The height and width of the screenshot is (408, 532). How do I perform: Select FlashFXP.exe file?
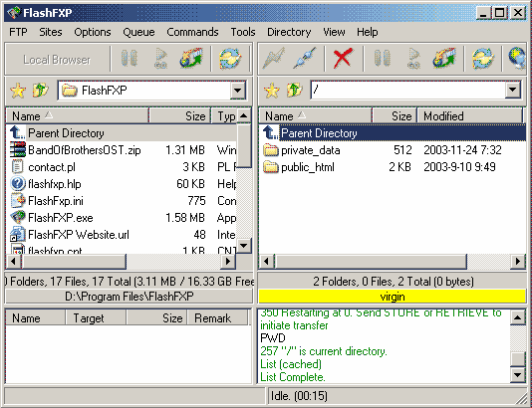coord(122,218)
